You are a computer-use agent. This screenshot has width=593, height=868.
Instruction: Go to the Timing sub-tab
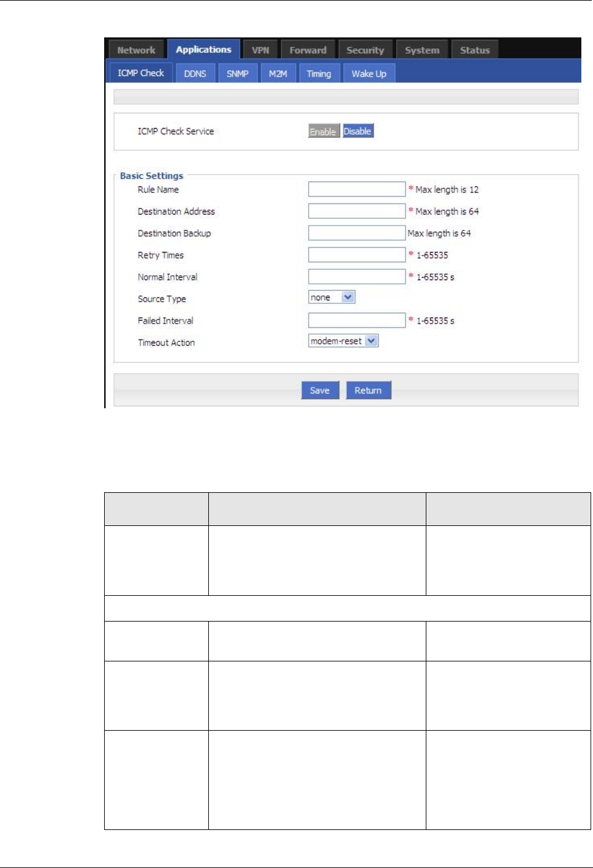coord(319,74)
